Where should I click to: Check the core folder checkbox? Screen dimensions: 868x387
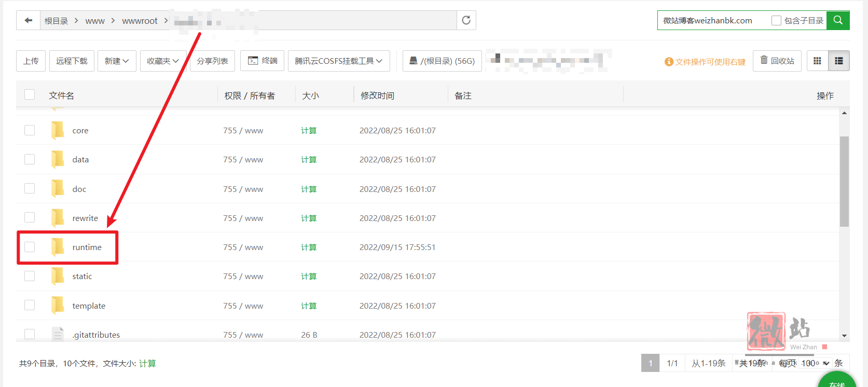(30, 130)
